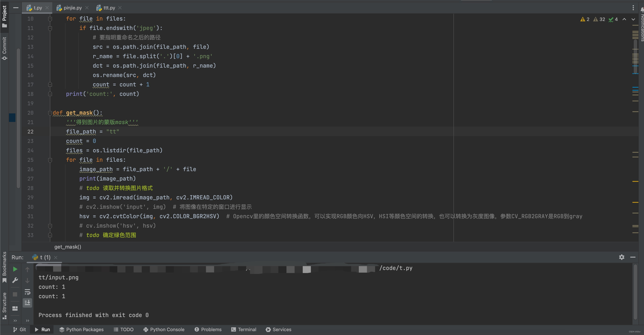Collapse the get_mask function fold arrow
Image resolution: width=644 pixels, height=335 pixels.
click(50, 113)
